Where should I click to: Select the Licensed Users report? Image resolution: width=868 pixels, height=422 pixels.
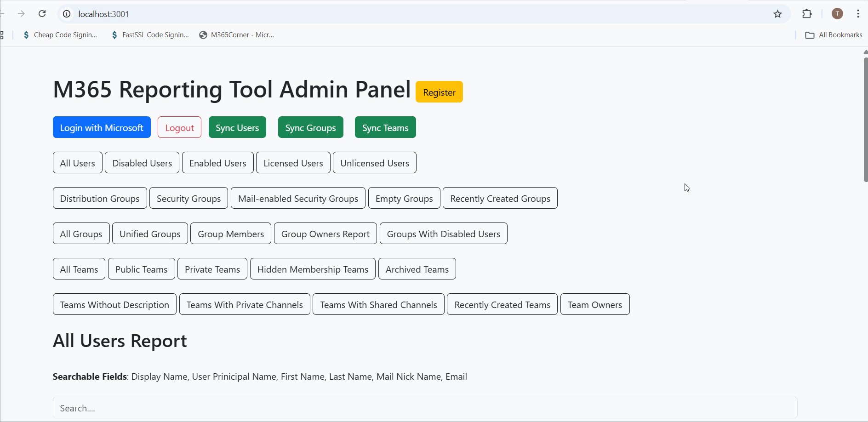(293, 163)
